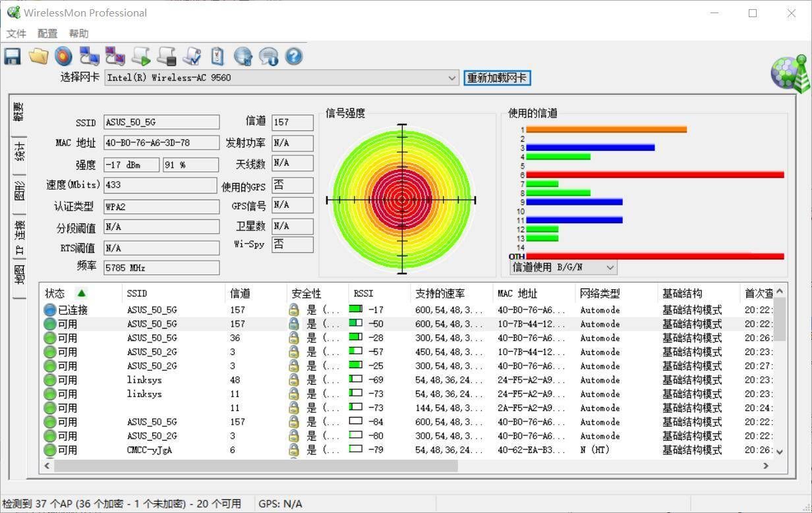Open the 文件 menu
Viewport: 812px width, 513px height.
[x=16, y=34]
